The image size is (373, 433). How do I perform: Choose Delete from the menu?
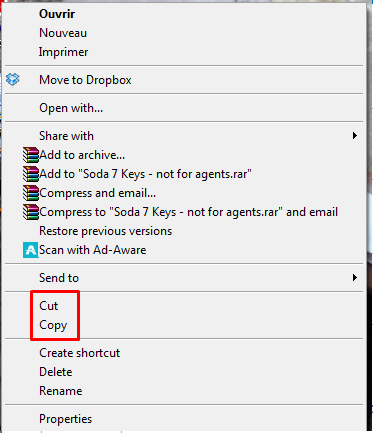pos(56,372)
